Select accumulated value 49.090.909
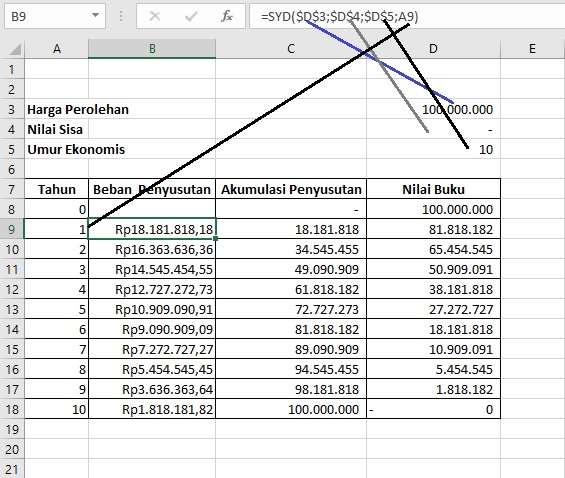The image size is (565, 478). click(291, 269)
